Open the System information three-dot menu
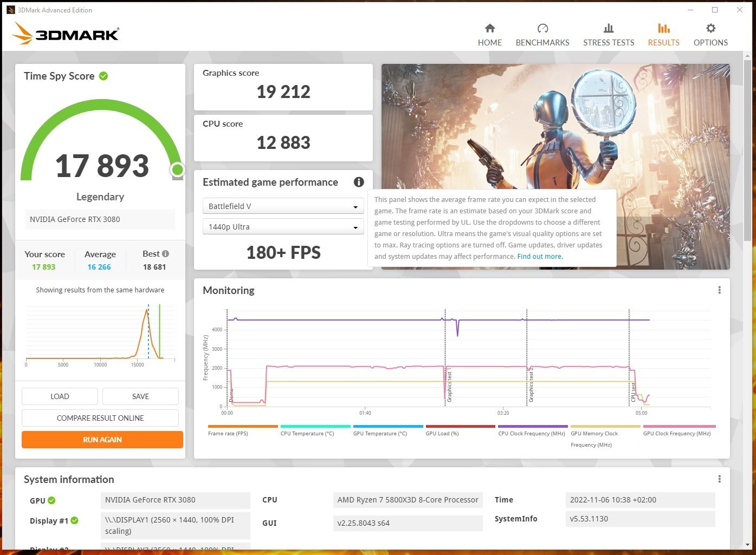This screenshot has height=555, width=756. [719, 479]
